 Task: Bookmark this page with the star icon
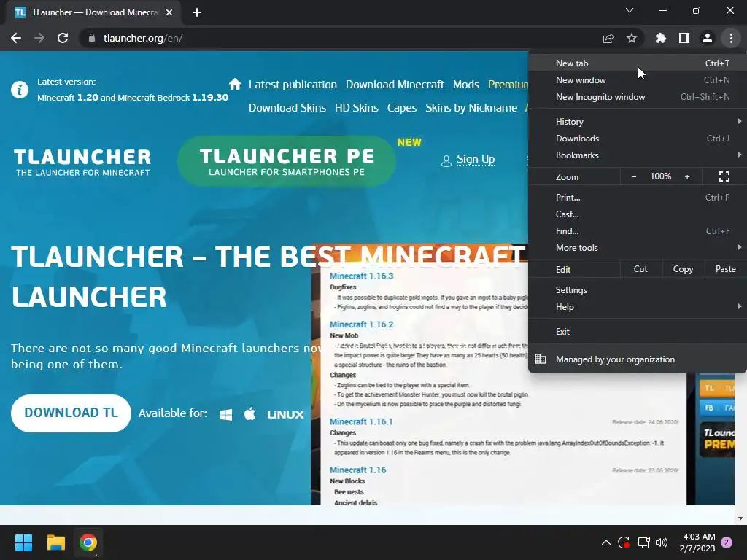(x=632, y=38)
